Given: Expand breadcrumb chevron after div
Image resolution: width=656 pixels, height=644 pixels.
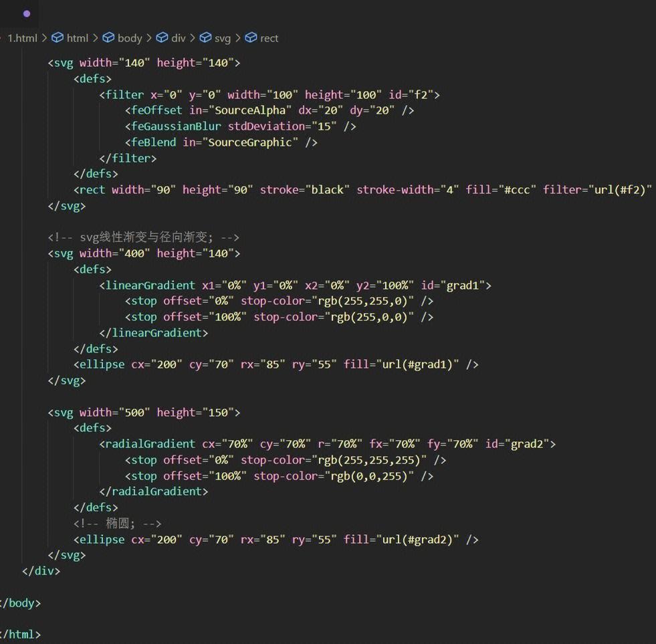Looking at the screenshot, I should click(x=193, y=38).
